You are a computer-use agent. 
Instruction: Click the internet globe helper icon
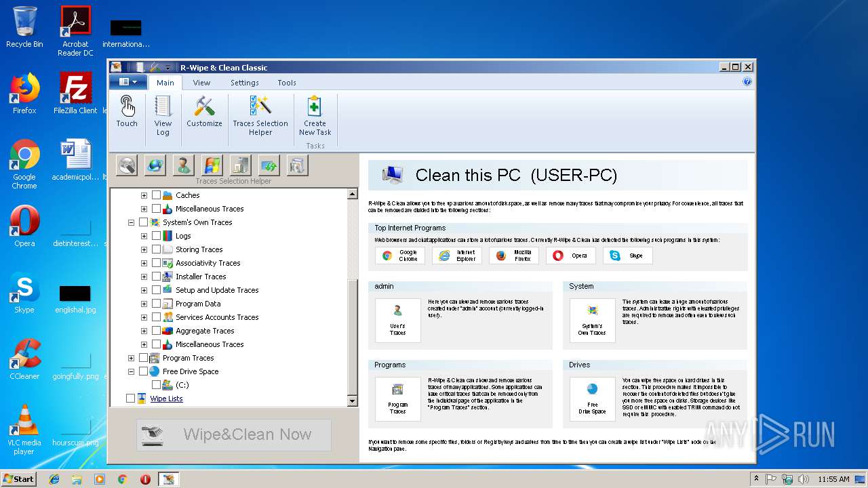pyautogui.click(x=155, y=165)
